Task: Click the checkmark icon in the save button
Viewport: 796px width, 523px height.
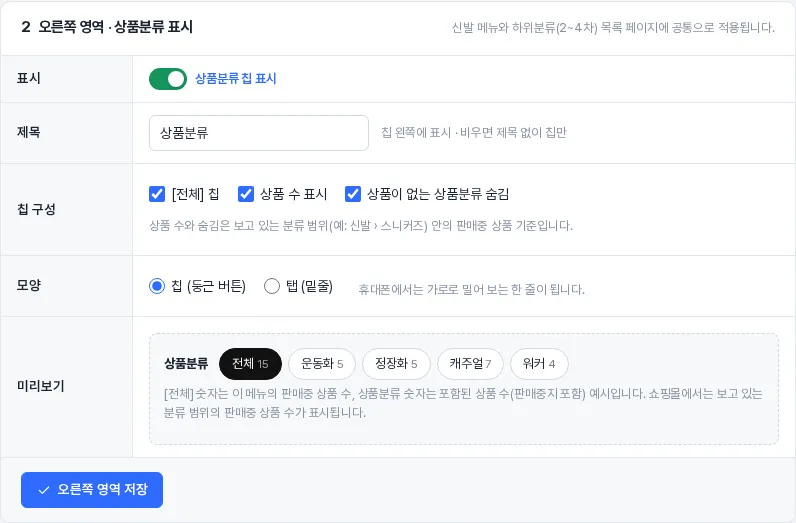Action: point(44,491)
